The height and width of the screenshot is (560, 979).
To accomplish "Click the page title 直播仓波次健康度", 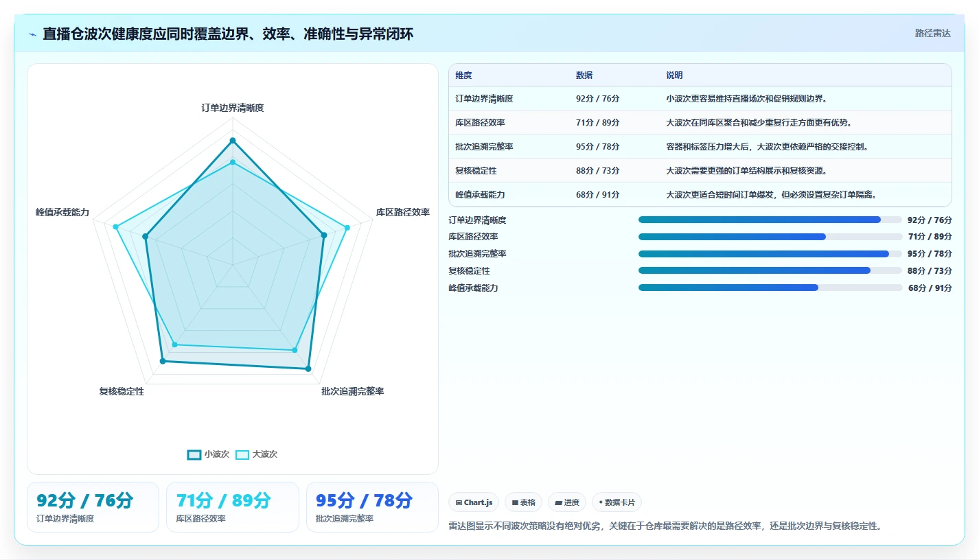I will click(x=228, y=34).
